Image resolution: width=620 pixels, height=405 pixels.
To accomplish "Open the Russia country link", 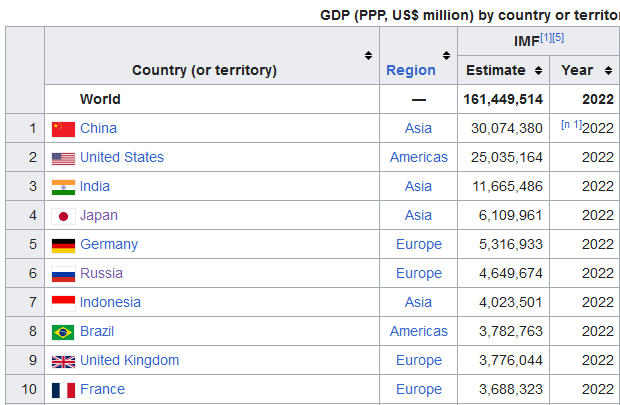I will (101, 273).
